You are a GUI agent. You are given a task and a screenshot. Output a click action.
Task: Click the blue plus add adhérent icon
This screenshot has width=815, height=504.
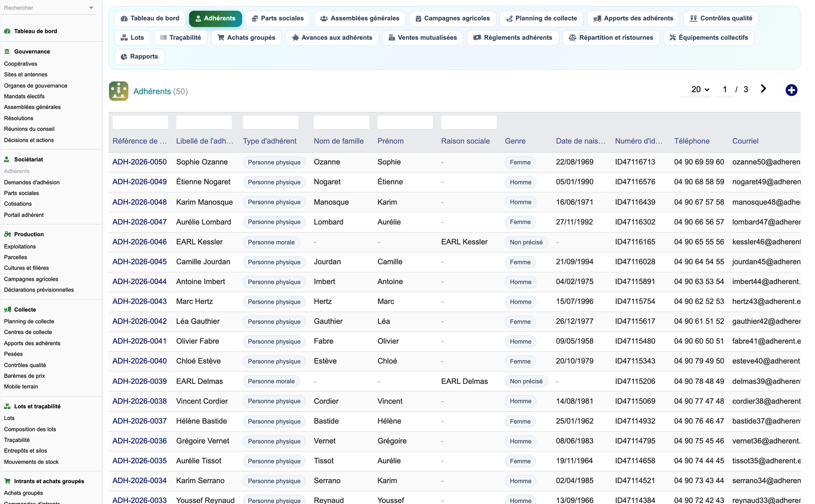791,90
